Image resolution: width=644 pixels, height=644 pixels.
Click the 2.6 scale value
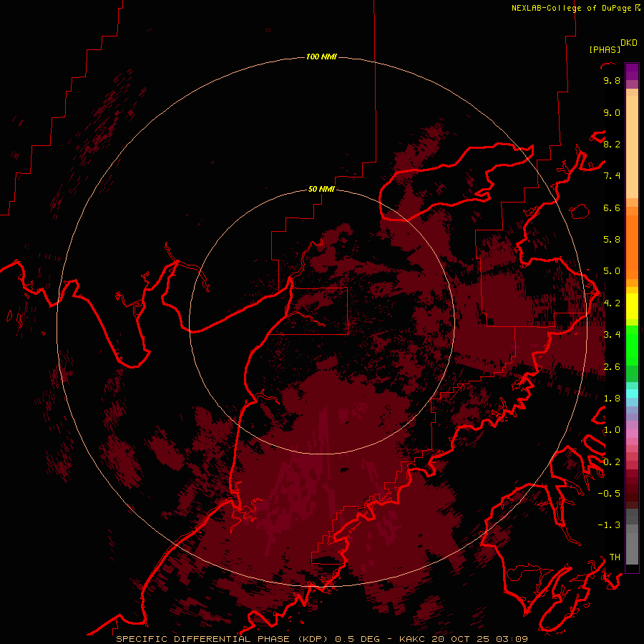coord(612,367)
